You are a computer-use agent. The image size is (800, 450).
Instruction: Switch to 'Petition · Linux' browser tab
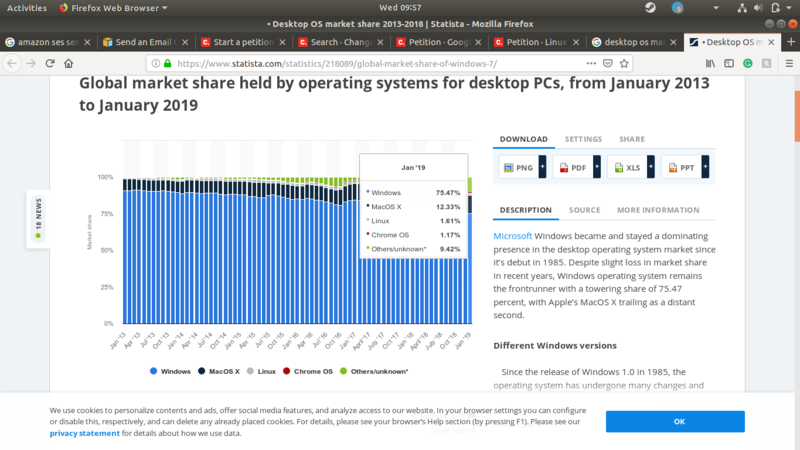click(537, 42)
